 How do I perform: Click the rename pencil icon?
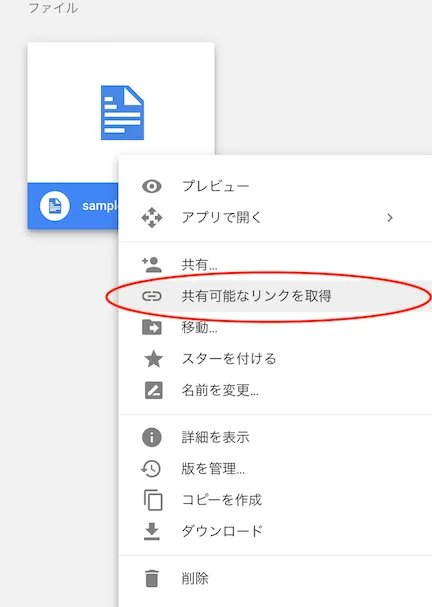153,390
